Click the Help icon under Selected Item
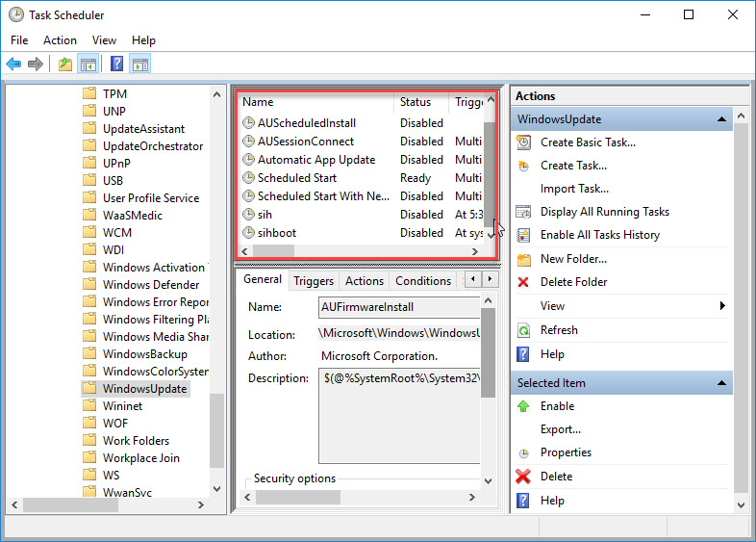This screenshot has width=756, height=542. (523, 501)
